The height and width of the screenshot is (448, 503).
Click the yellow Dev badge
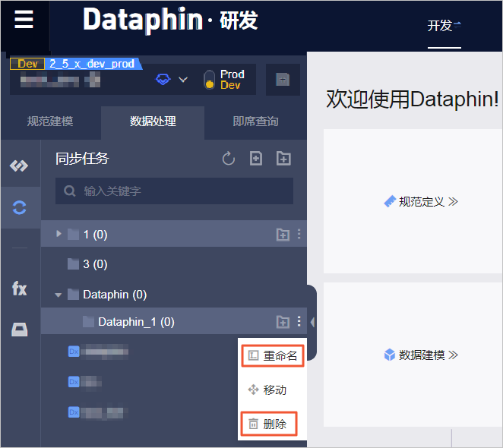27,64
